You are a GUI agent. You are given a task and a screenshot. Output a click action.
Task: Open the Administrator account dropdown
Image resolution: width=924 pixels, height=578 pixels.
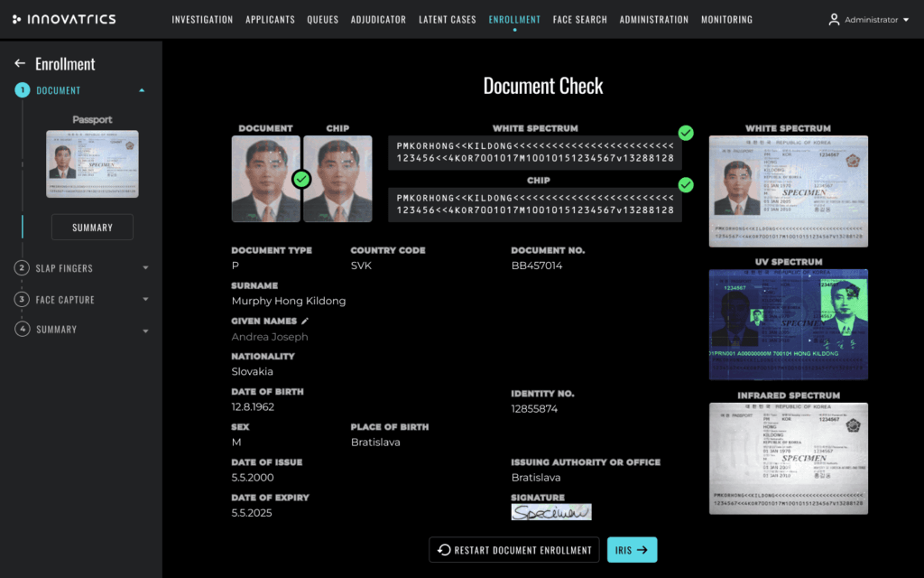point(906,20)
